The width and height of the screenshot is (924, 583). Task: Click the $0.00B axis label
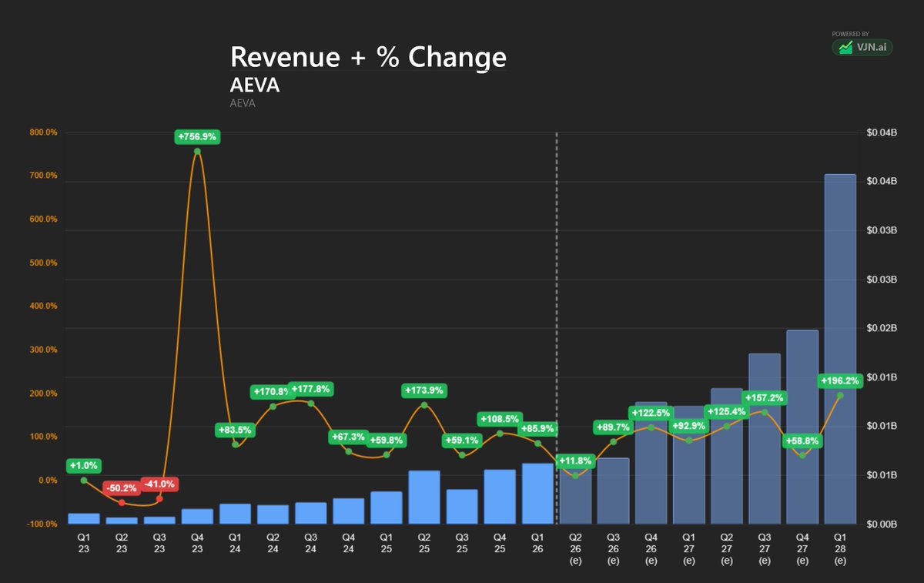coord(882,524)
